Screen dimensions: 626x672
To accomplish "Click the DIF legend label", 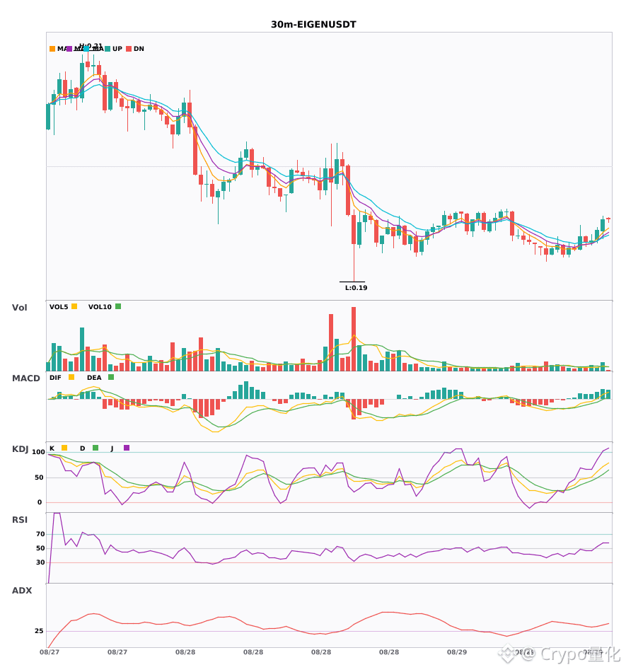I will tap(55, 378).
